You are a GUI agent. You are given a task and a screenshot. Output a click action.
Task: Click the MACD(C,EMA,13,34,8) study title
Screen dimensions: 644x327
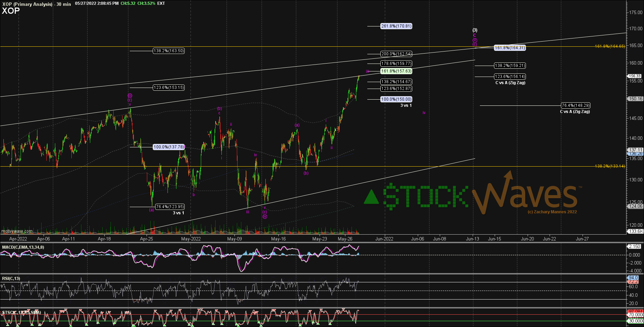coord(23,247)
